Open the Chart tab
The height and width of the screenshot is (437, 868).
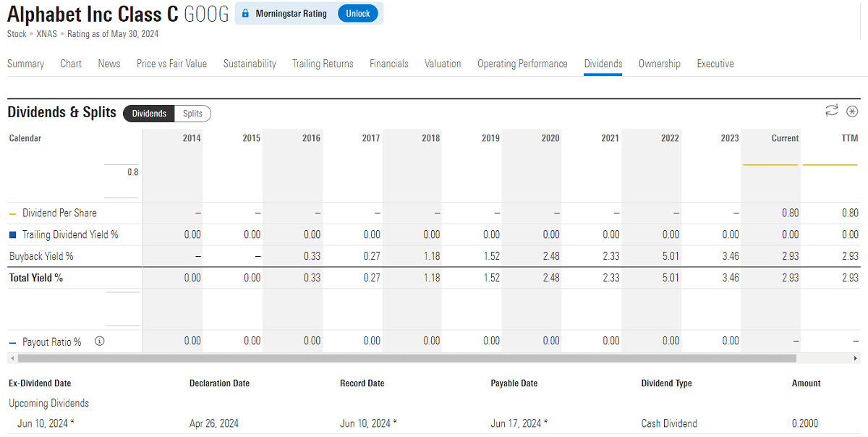tap(71, 64)
